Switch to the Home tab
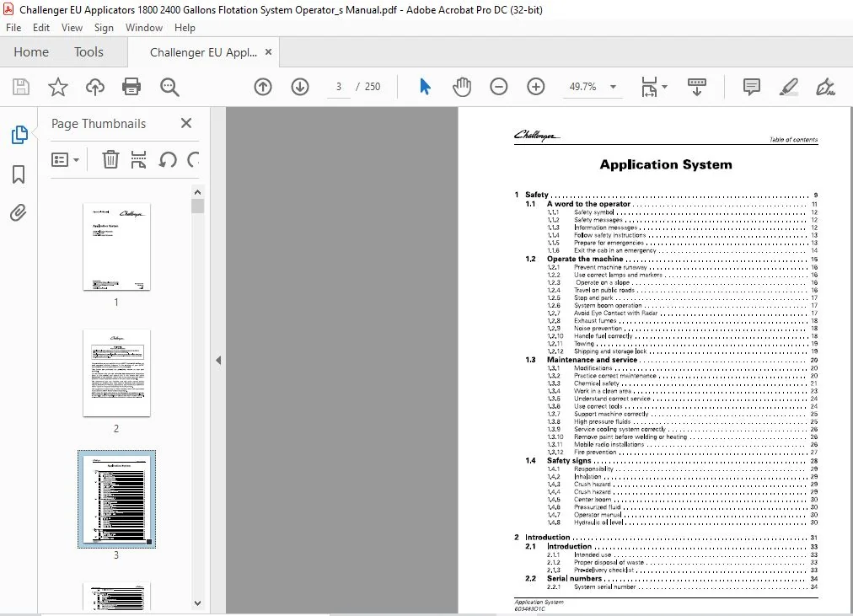This screenshot has width=853, height=616. 31,52
